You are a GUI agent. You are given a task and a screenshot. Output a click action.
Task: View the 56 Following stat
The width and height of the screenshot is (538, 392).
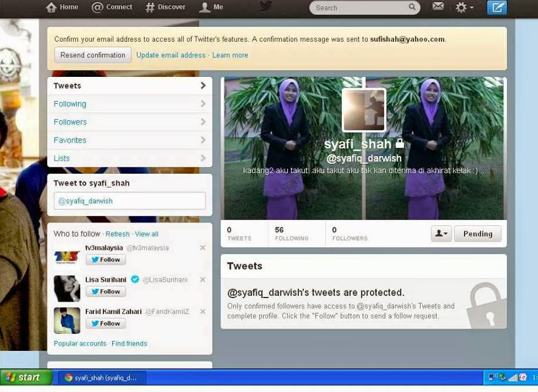click(292, 234)
